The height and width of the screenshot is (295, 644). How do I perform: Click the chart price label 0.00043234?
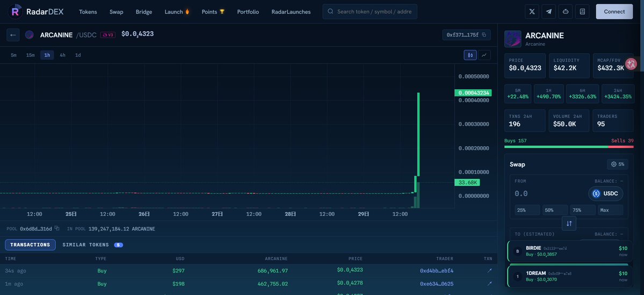click(x=473, y=93)
